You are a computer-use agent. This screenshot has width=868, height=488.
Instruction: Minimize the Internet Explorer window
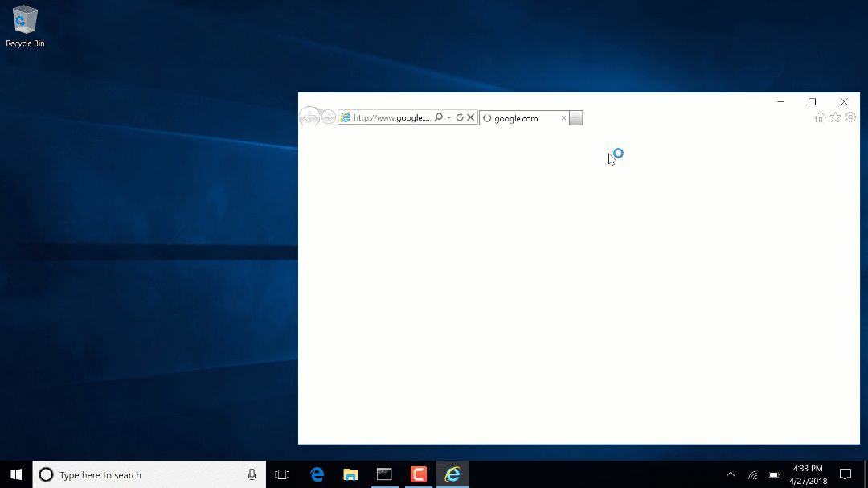[x=781, y=102]
